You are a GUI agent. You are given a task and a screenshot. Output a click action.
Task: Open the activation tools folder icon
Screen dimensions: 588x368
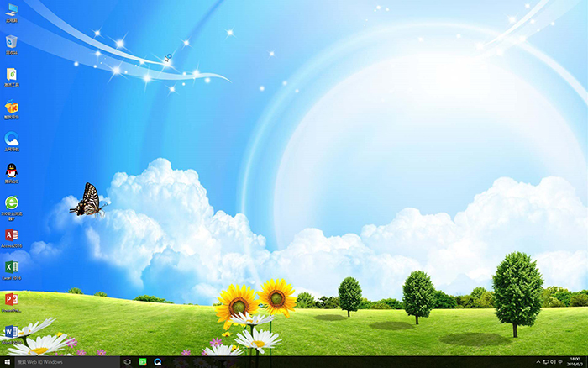coord(12,75)
